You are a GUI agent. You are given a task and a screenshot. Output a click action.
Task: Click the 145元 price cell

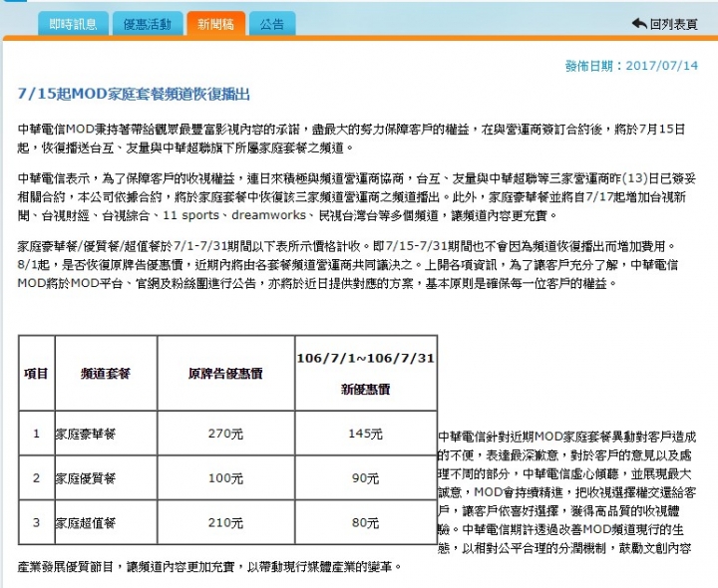pos(365,434)
